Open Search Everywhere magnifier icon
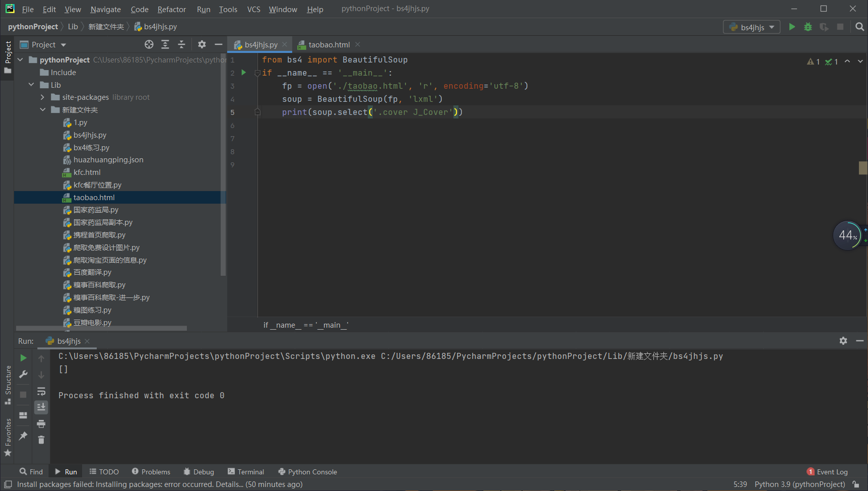This screenshot has height=491, width=868. [860, 27]
